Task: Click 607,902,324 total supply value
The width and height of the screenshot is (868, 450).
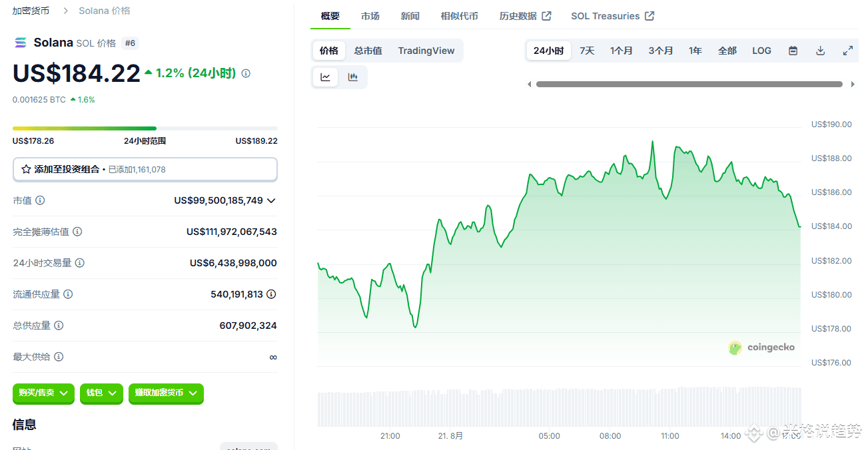Action: [248, 326]
